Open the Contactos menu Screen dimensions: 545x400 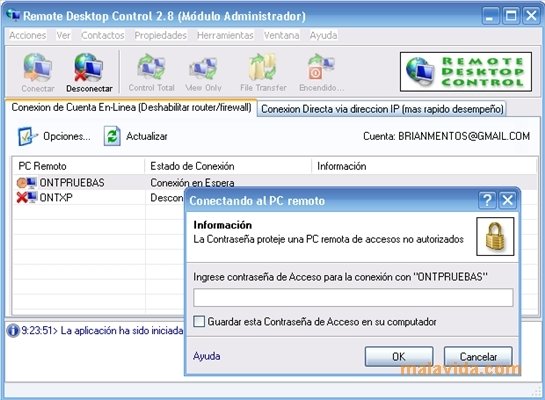[x=103, y=35]
